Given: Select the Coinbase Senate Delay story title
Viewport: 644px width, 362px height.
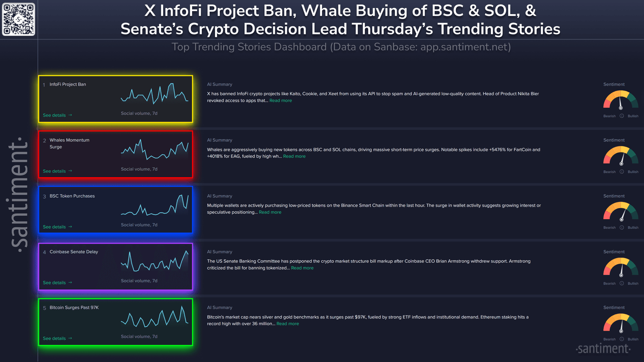Looking at the screenshot, I should point(74,252).
